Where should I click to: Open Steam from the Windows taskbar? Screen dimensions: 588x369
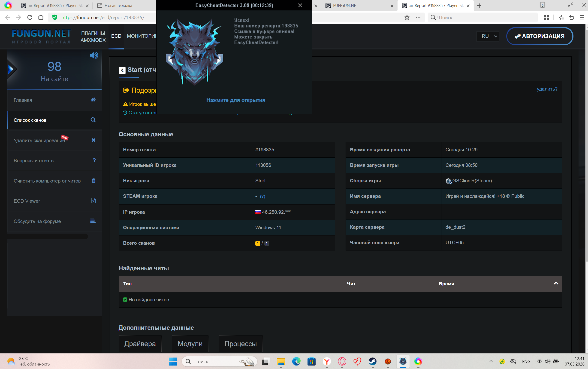click(x=372, y=361)
